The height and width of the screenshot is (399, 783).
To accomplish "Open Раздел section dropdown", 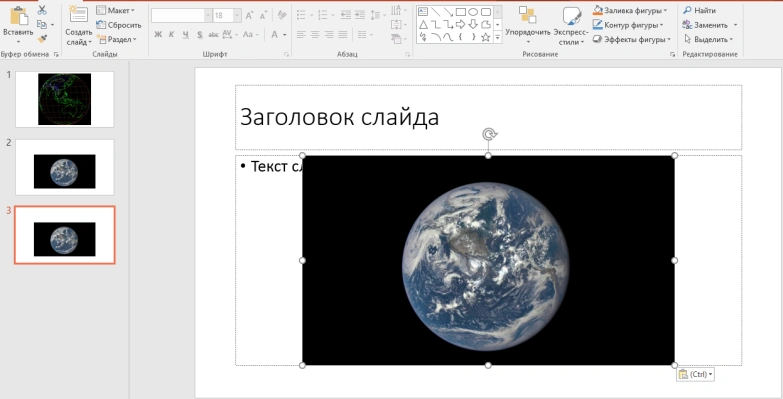I will (x=116, y=39).
